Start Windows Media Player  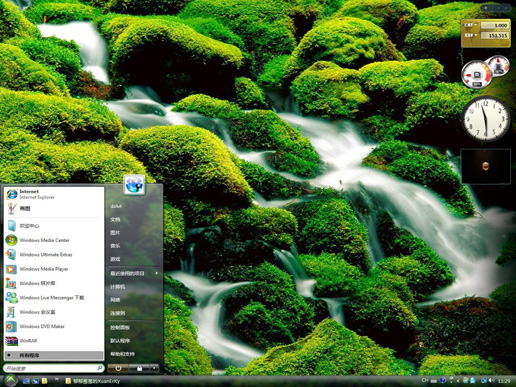tap(53, 269)
